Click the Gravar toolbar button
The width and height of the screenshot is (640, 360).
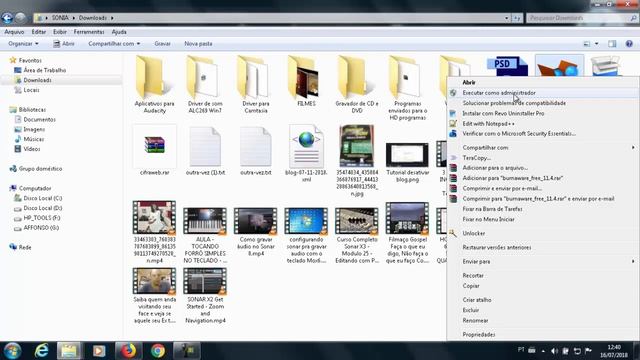pyautogui.click(x=162, y=44)
